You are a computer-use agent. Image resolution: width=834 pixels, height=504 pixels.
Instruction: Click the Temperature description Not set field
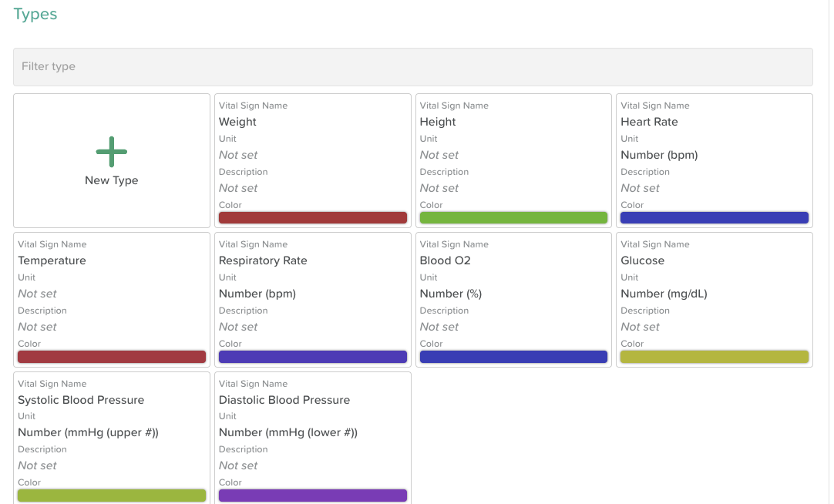pyautogui.click(x=38, y=327)
